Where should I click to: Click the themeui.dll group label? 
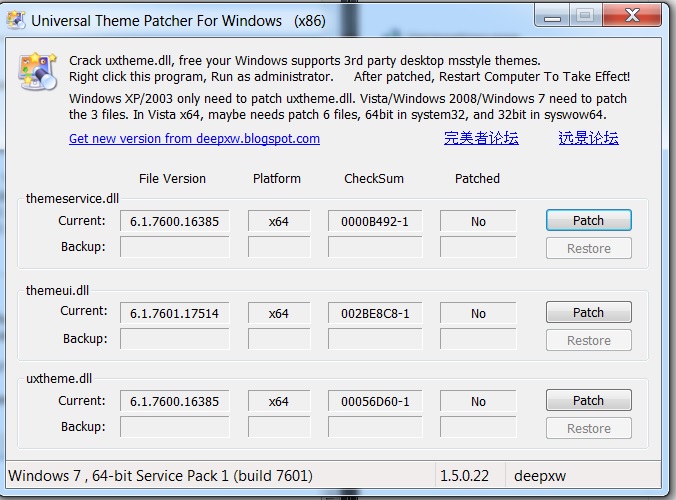click(x=57, y=290)
